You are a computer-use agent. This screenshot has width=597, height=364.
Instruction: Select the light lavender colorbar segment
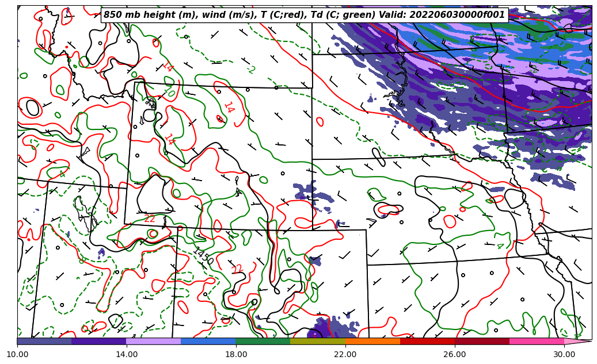tap(154, 341)
